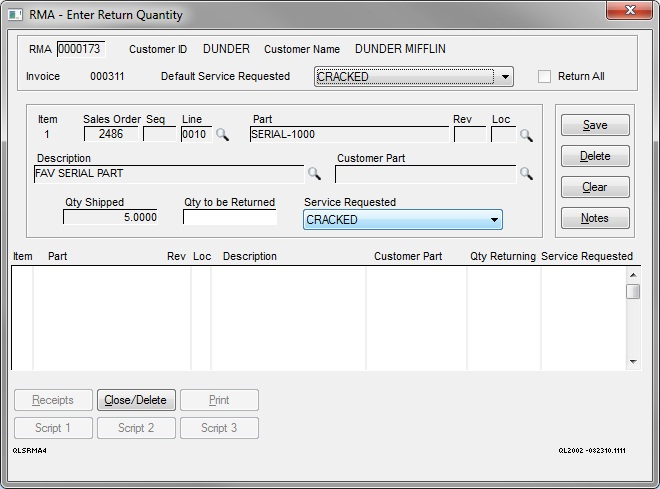660x489 pixels.
Task: Click the customer name DUNDER MIFFLIN
Action: (x=400, y=49)
